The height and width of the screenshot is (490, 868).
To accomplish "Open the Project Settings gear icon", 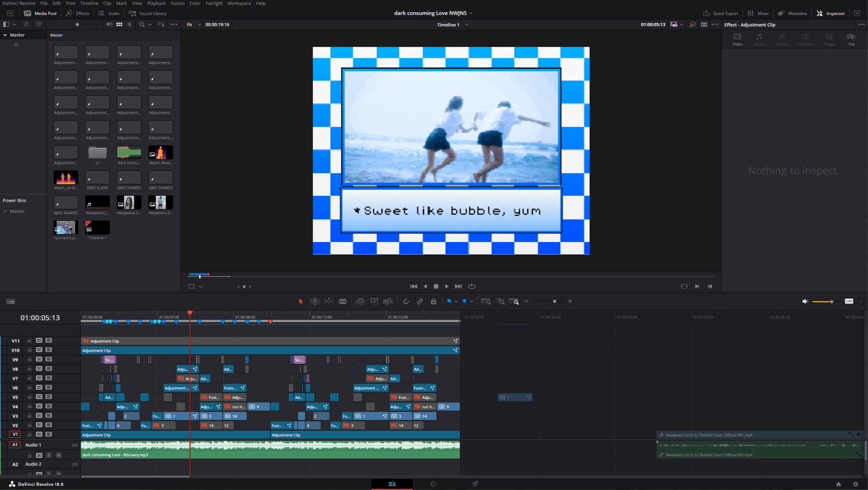I will point(856,484).
